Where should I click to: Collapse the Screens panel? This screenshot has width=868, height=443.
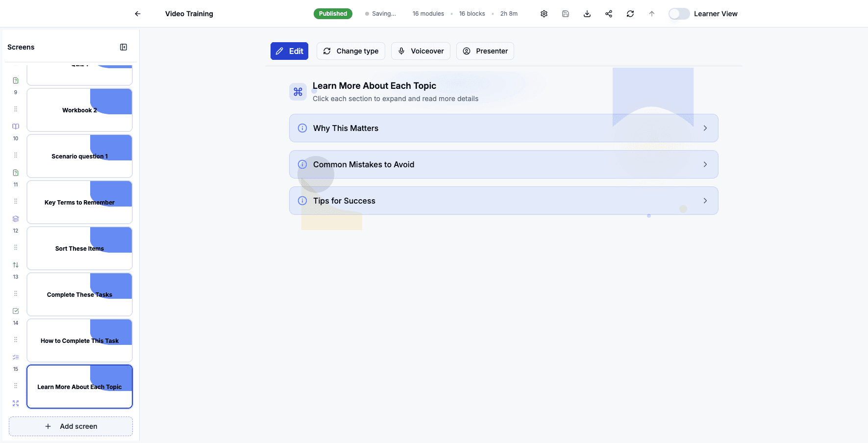tap(124, 47)
